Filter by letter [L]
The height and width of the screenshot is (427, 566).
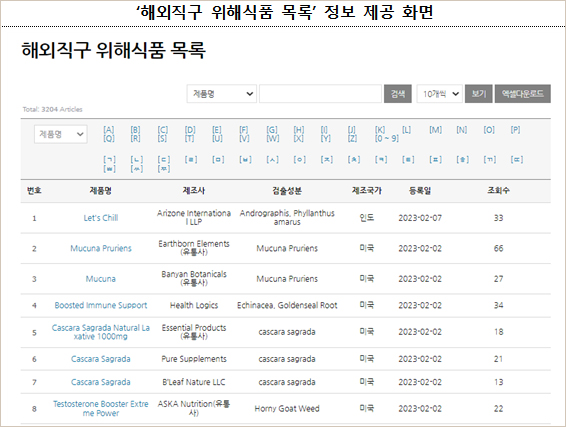click(406, 130)
